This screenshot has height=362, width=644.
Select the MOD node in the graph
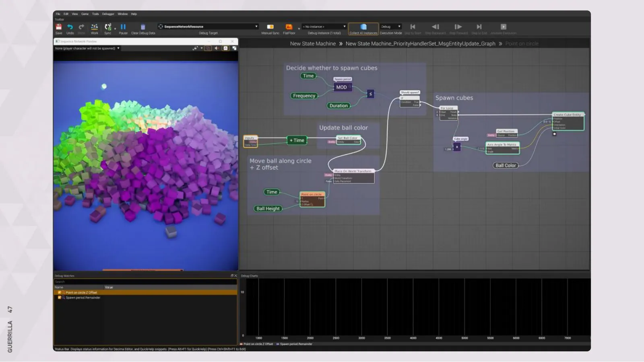point(342,87)
